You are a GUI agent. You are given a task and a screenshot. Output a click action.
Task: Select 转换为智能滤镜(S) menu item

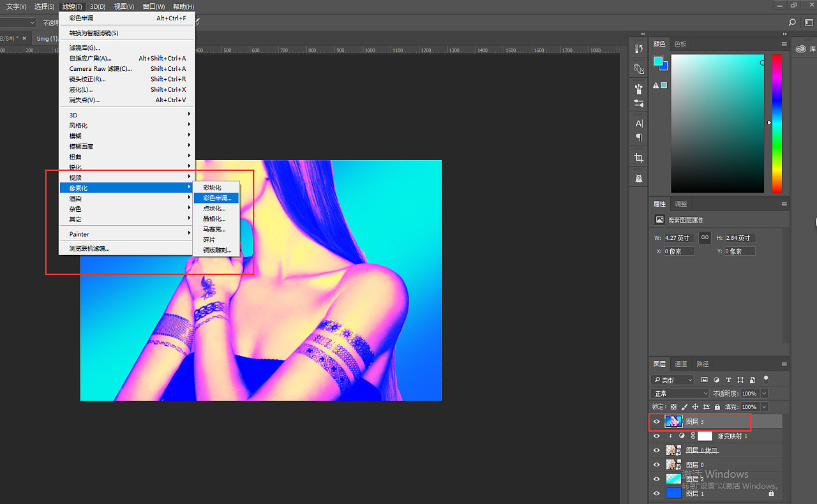pos(127,33)
